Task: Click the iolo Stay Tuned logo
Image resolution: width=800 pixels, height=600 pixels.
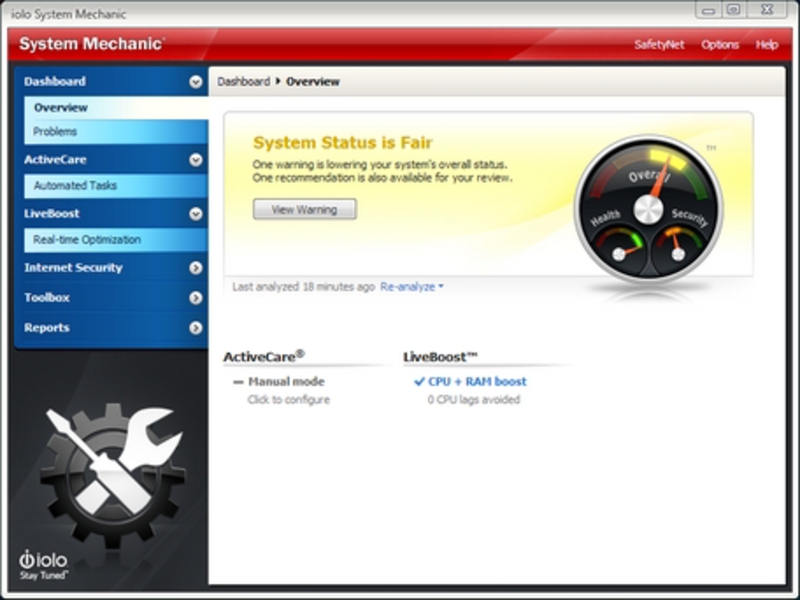Action: pyautogui.click(x=43, y=565)
